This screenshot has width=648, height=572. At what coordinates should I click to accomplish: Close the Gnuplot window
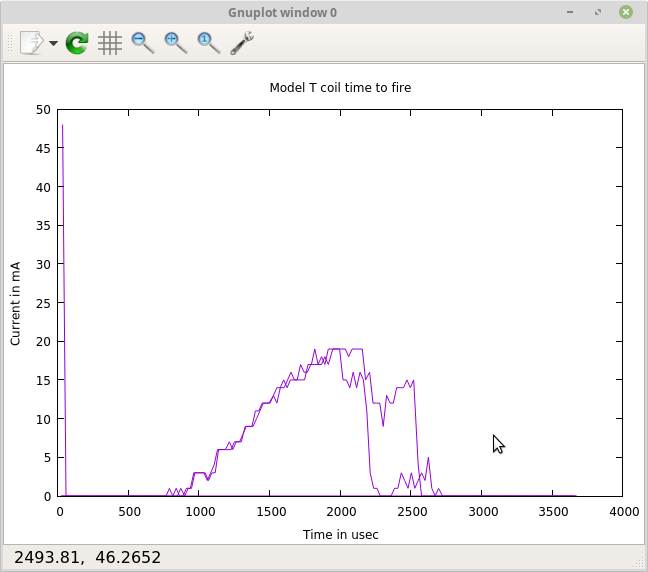click(x=625, y=12)
